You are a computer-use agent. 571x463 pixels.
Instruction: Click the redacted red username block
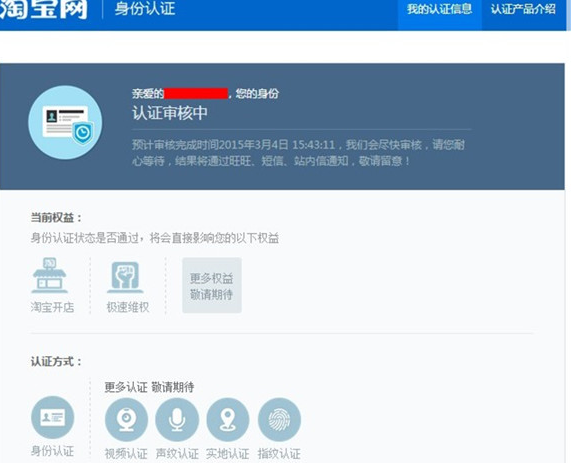pos(196,94)
